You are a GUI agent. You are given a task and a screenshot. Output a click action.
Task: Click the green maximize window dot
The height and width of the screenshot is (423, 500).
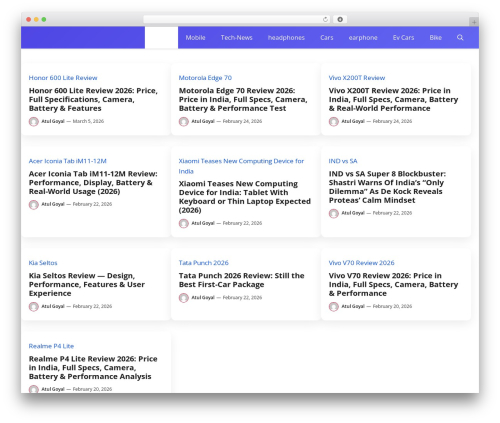point(44,19)
